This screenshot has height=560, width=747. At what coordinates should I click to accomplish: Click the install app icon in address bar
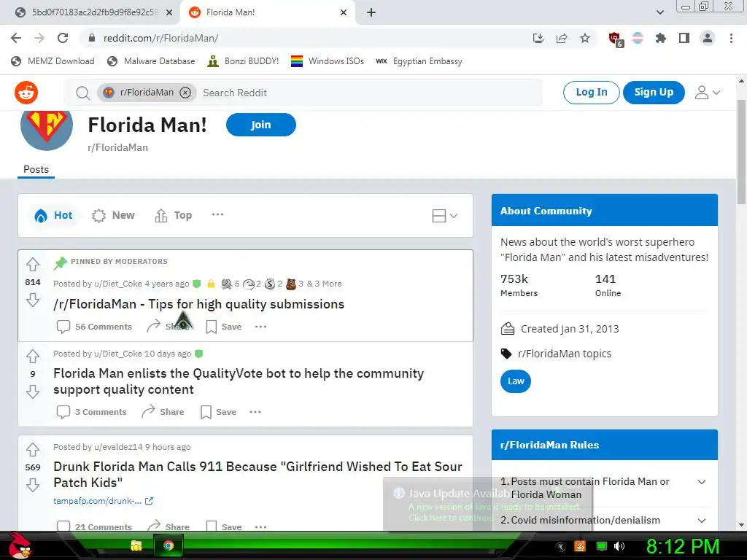[538, 38]
